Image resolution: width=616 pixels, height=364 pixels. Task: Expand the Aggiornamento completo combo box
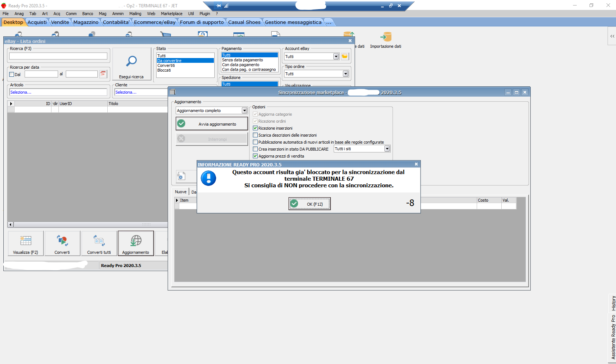(244, 111)
